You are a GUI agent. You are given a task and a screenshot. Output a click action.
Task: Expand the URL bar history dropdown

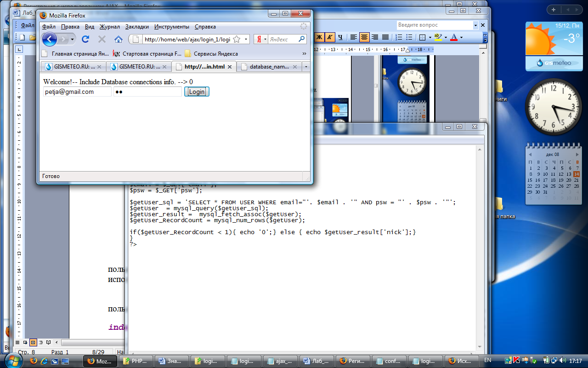click(246, 40)
